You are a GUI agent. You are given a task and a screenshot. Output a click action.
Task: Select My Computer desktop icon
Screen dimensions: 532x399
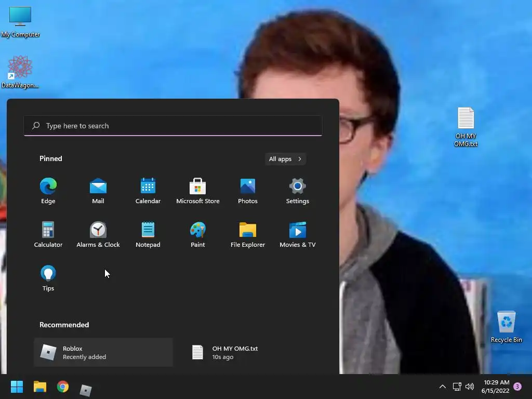[x=20, y=22]
